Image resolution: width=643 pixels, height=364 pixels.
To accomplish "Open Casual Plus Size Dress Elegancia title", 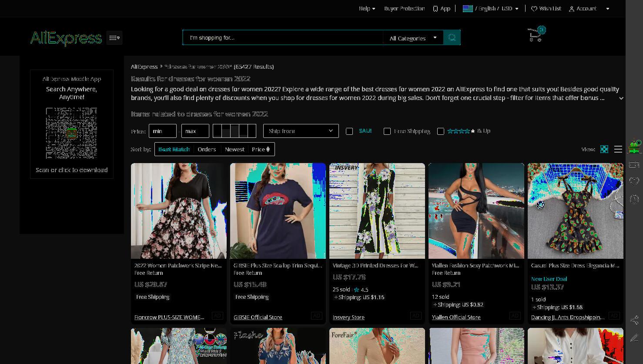I will click(575, 265).
